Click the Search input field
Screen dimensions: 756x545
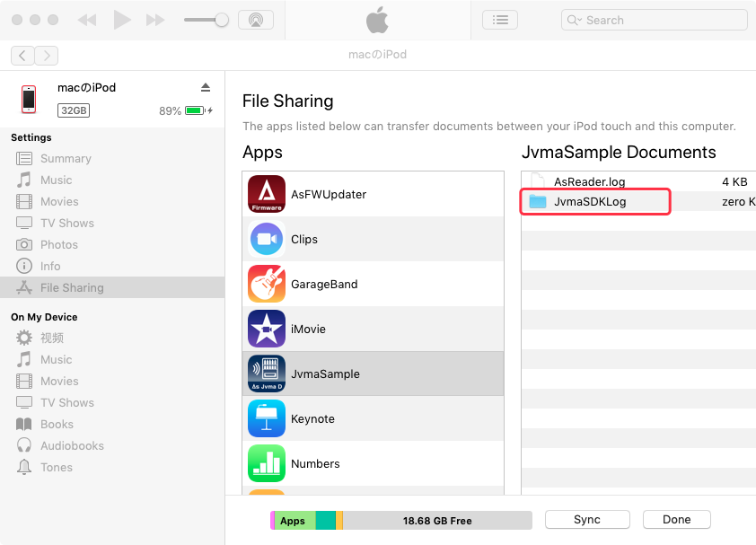point(660,20)
